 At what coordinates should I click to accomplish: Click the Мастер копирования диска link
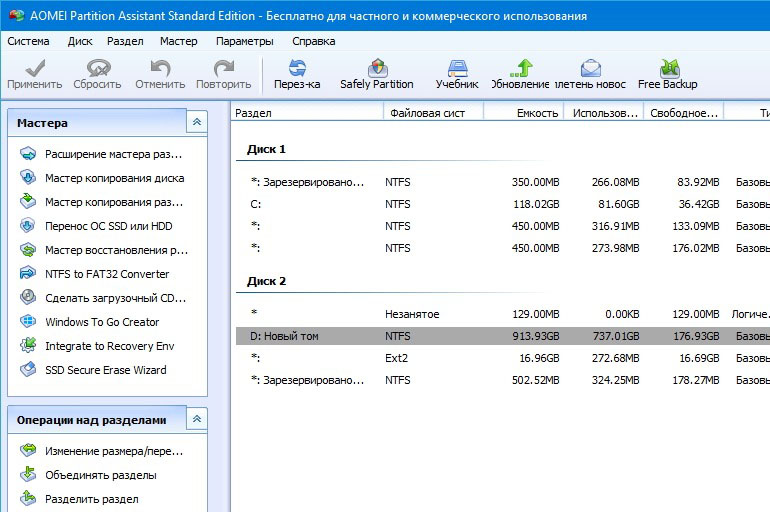point(114,178)
